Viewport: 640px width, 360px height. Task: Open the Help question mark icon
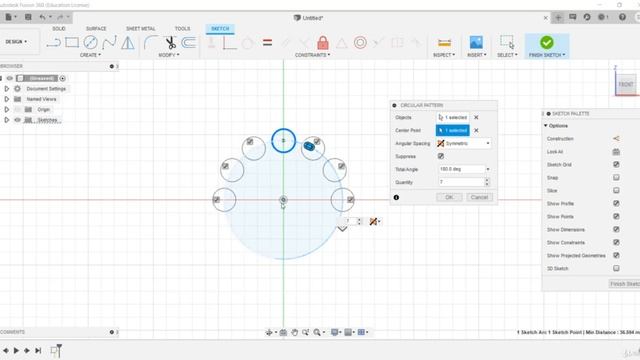pos(622,17)
